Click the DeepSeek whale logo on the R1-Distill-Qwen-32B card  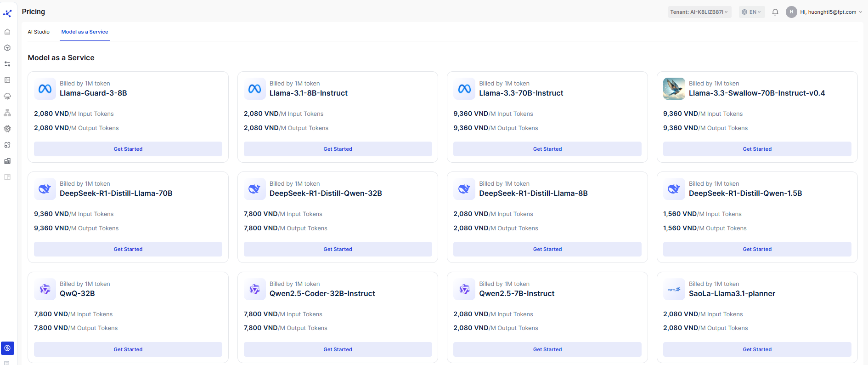pos(255,189)
